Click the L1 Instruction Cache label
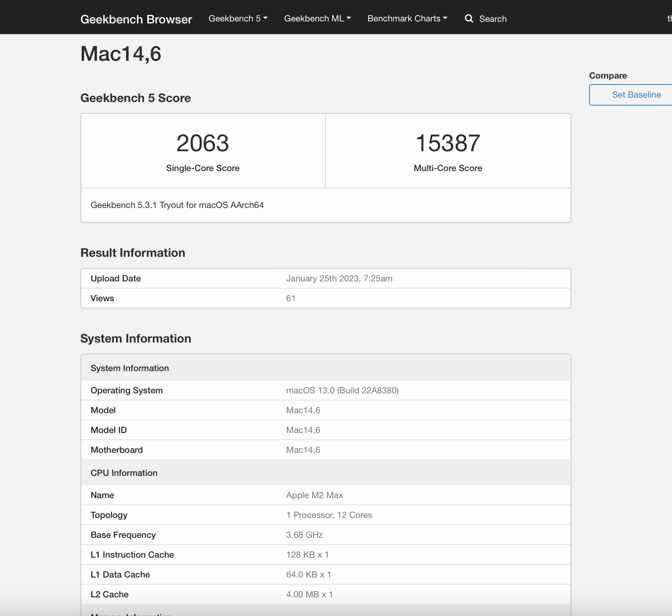 point(132,555)
